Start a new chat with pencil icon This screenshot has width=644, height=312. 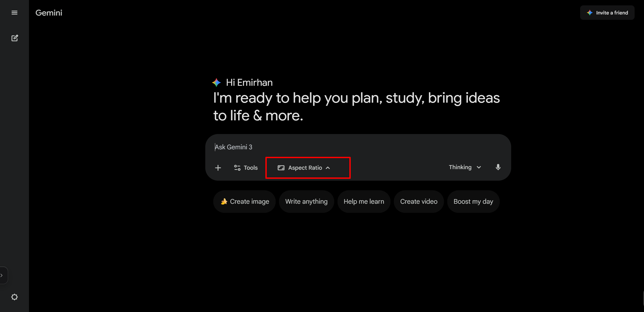14,38
